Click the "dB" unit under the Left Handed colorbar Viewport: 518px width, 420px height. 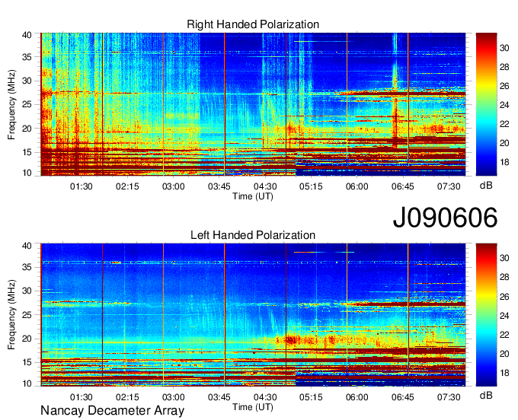[x=486, y=395]
